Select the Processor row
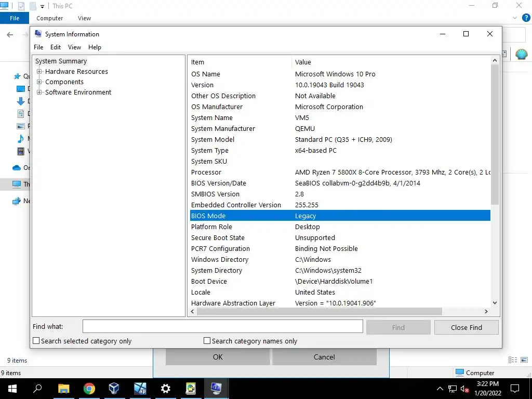This screenshot has height=399, width=532. tap(340, 172)
